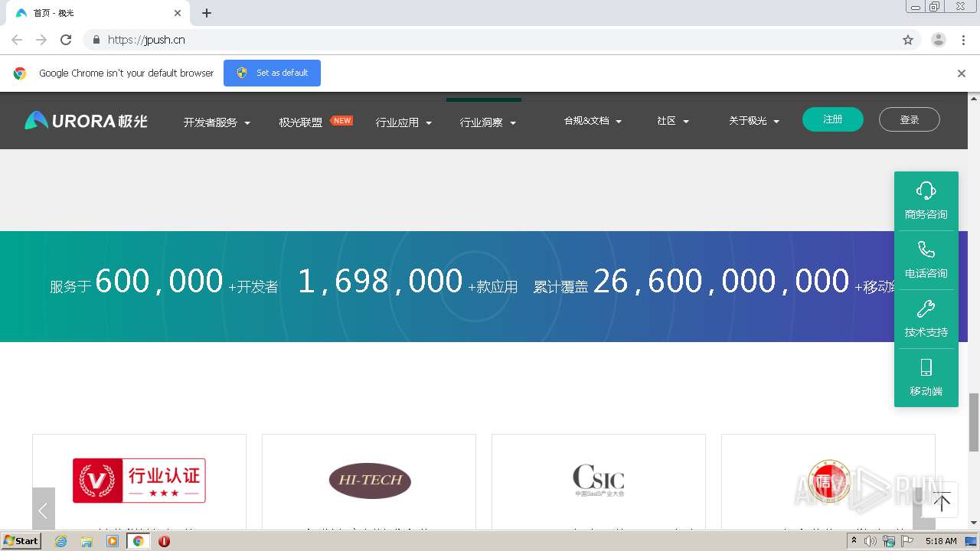The image size is (980, 551).
Task: Click browser forward arrow
Action: tap(41, 40)
